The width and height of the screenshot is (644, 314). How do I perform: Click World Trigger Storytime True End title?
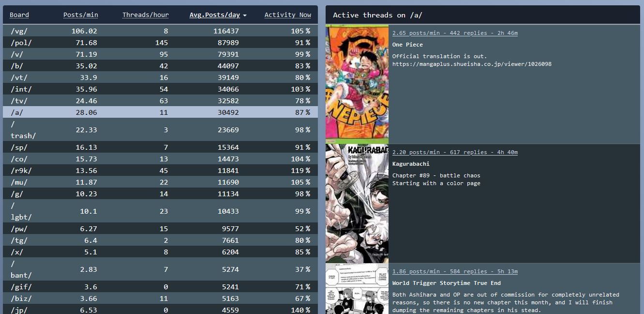point(447,283)
